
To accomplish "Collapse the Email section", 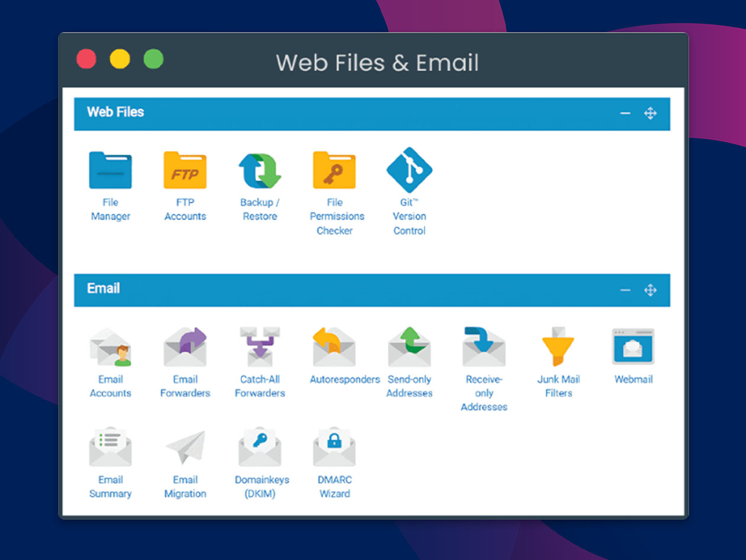I will (624, 290).
